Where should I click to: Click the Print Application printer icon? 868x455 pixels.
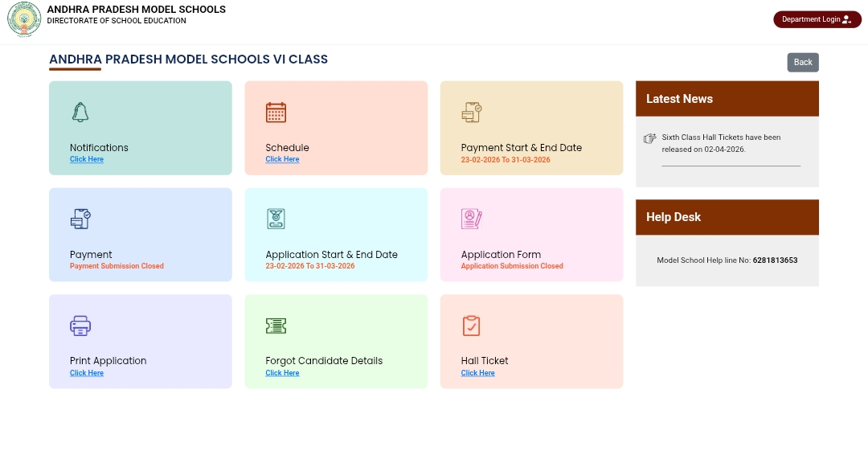[80, 326]
